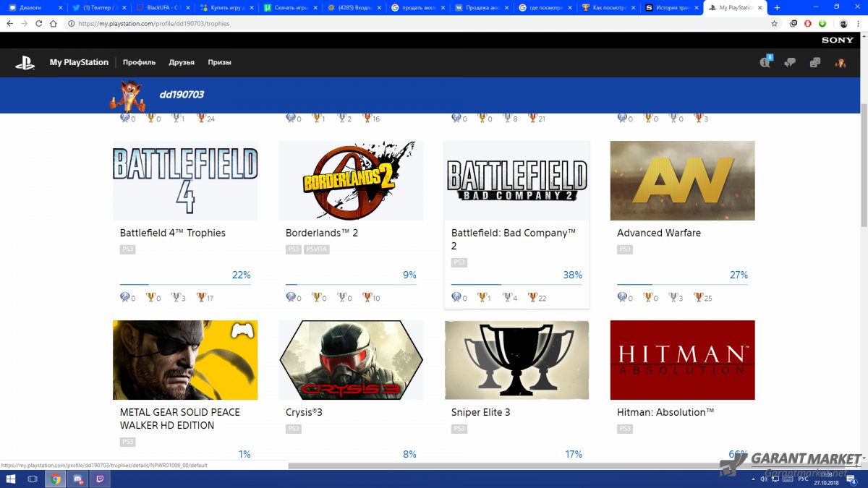The height and width of the screenshot is (488, 868).
Task: Click Borderlands 2 platinum trophy icon
Action: [291, 297]
